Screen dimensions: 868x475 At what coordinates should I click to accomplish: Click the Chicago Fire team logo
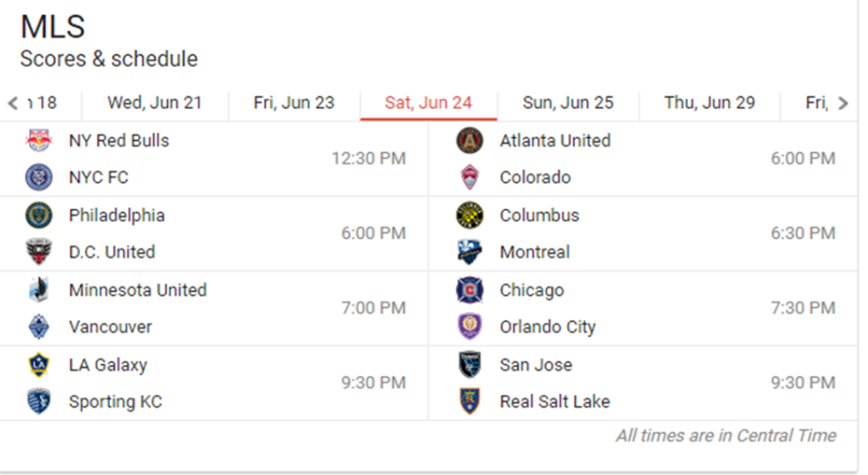point(470,290)
